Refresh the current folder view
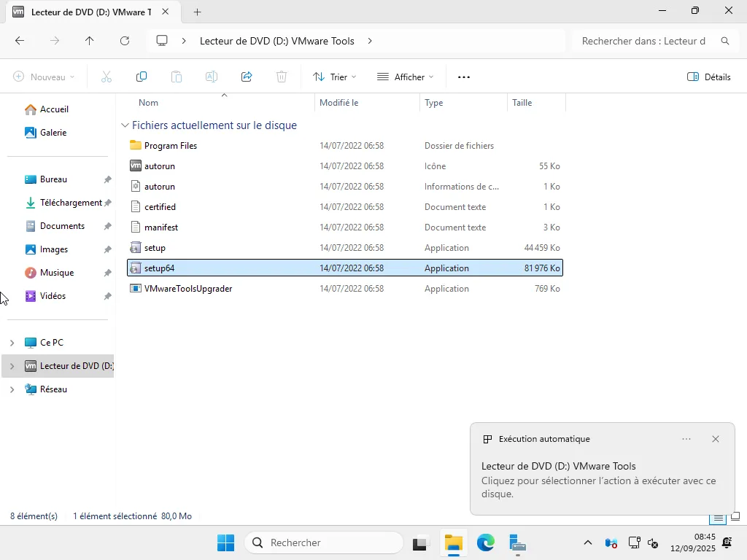The height and width of the screenshot is (560, 747). [x=125, y=41]
